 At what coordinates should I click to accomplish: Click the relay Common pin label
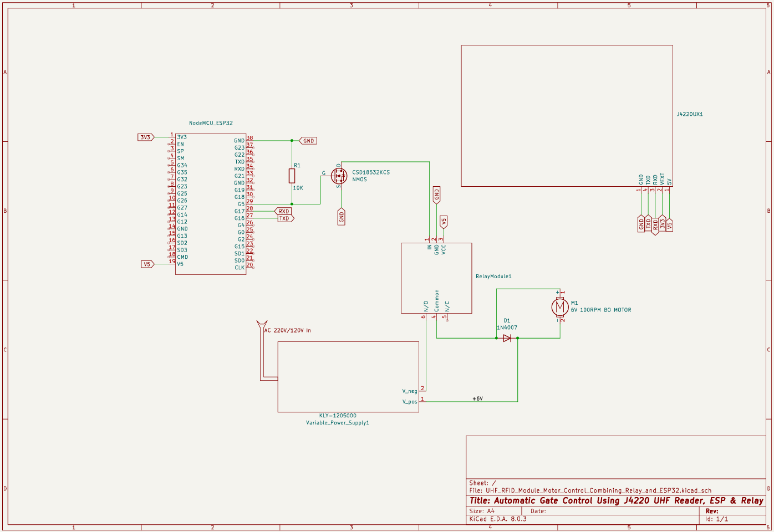[436, 300]
